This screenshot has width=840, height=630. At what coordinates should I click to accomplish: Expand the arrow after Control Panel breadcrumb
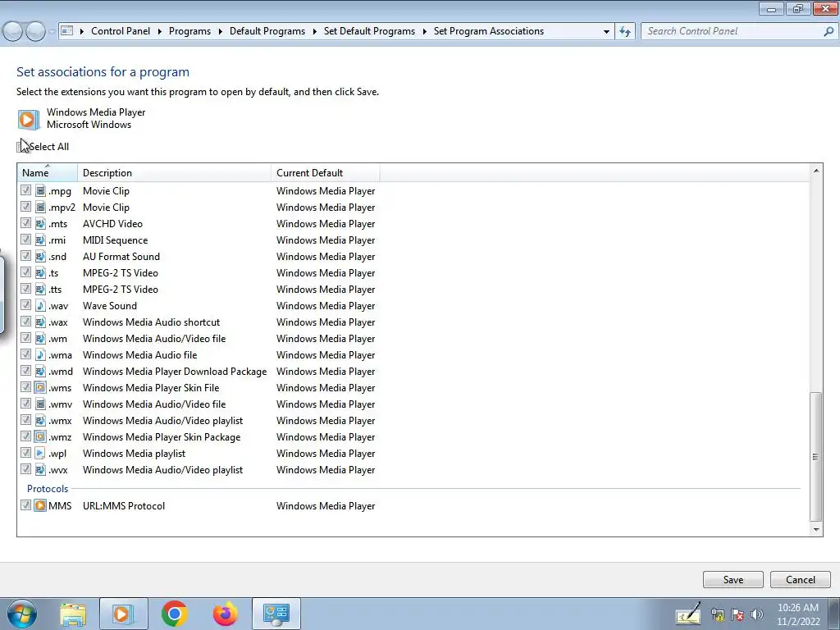160,32
